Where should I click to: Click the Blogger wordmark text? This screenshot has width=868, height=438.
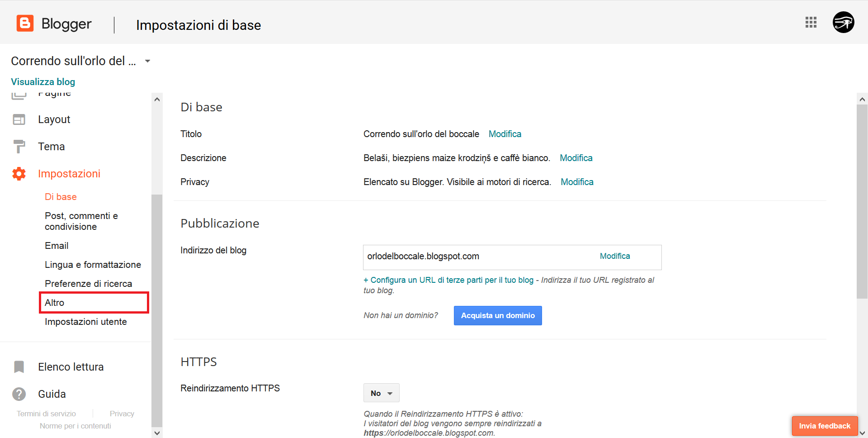click(66, 24)
